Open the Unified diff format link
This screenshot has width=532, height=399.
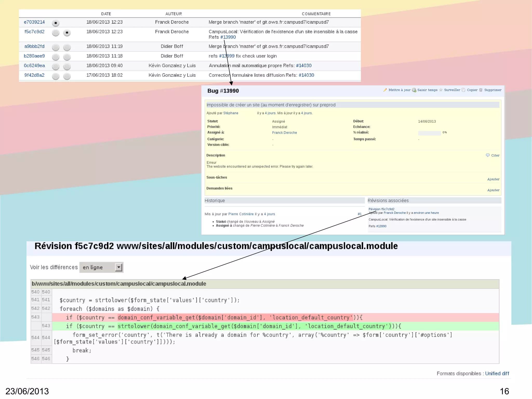click(x=497, y=374)
